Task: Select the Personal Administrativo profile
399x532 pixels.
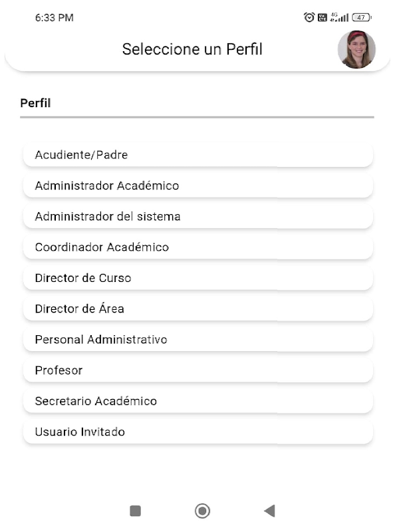Action: [198, 340]
